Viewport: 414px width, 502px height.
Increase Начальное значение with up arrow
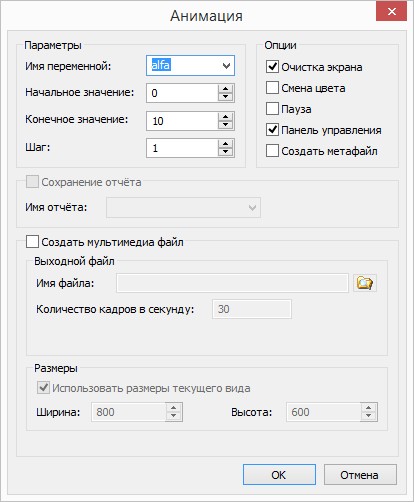[x=226, y=89]
